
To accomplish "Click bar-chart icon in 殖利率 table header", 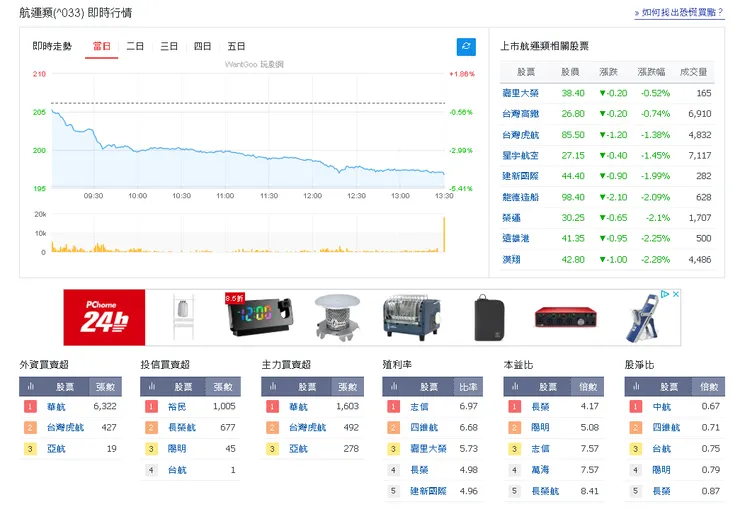I will (394, 386).
